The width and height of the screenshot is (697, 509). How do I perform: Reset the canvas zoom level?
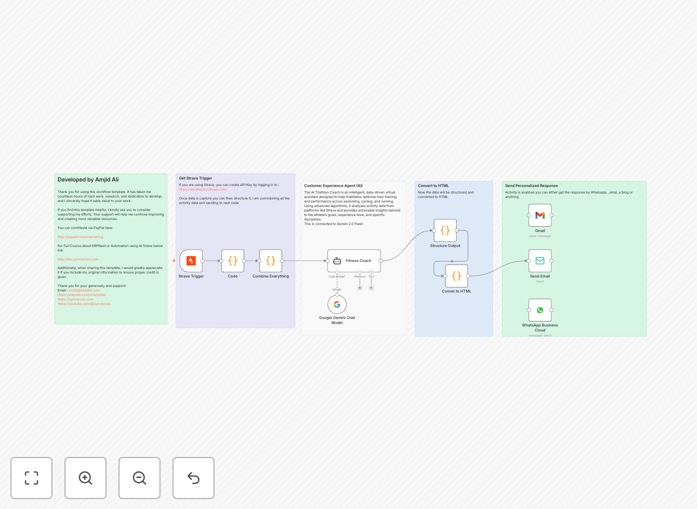point(193,478)
